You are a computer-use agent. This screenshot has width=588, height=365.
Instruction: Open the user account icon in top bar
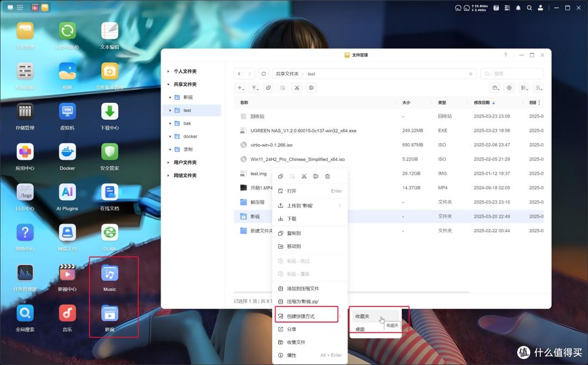pos(541,8)
